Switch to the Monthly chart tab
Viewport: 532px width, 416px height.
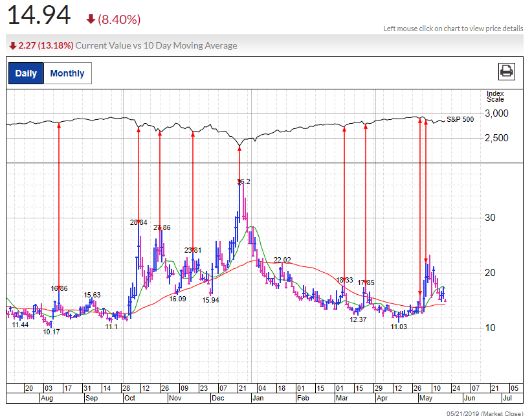click(x=67, y=73)
